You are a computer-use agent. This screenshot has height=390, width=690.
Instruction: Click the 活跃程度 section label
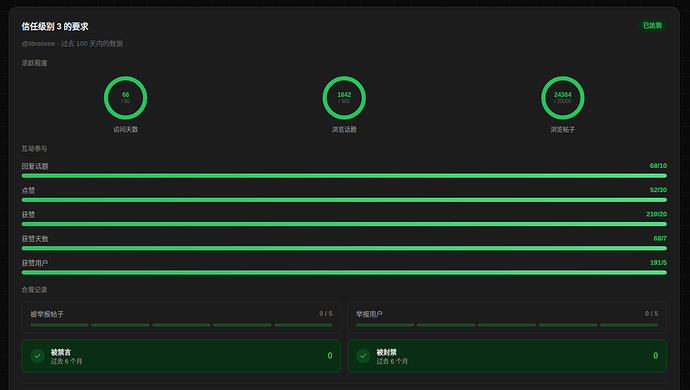pos(34,63)
